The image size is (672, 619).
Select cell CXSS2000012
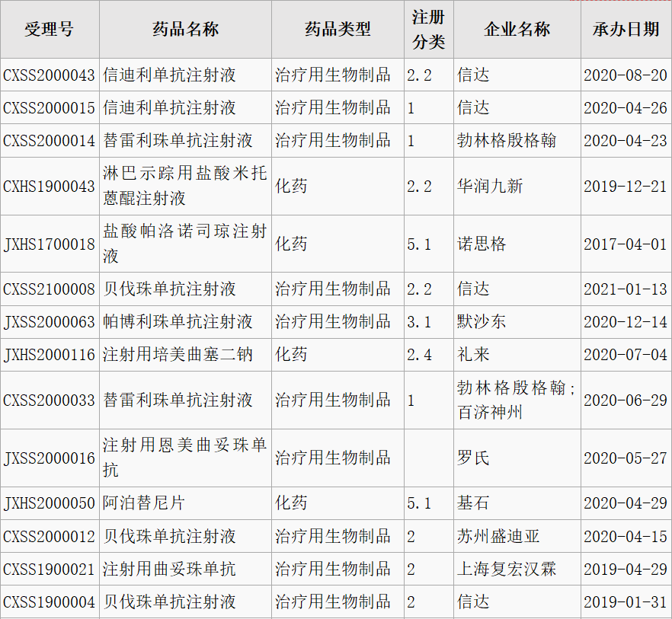coord(49,536)
